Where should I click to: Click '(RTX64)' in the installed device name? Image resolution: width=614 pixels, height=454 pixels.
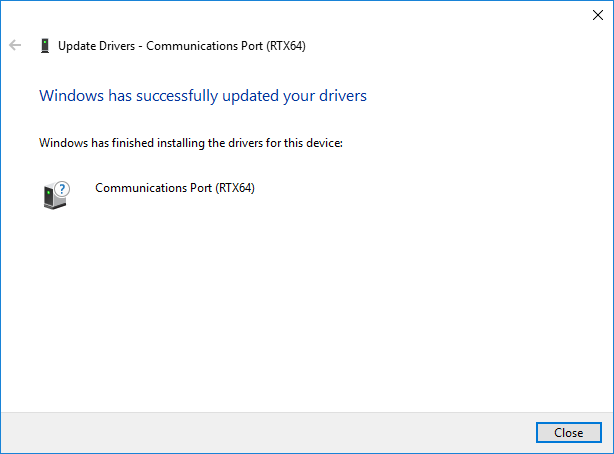pyautogui.click(x=235, y=188)
